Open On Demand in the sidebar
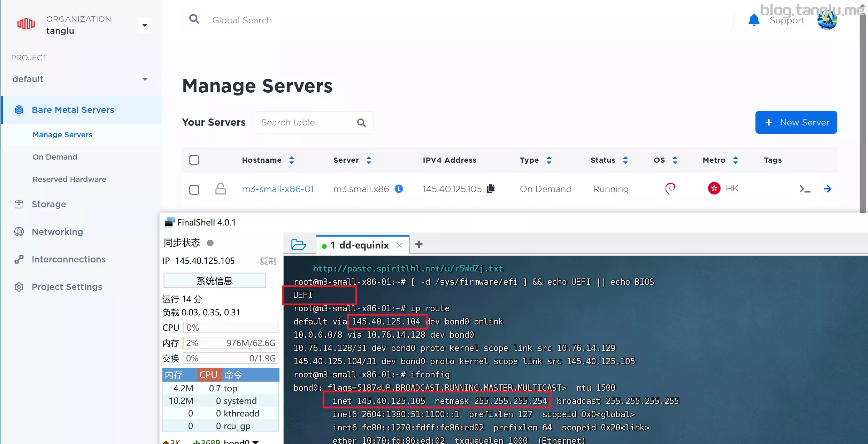 point(55,157)
